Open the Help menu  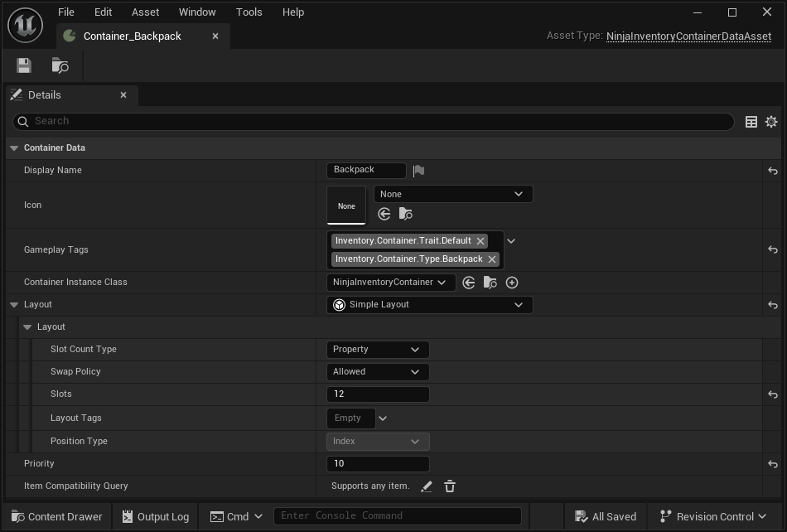pos(293,12)
